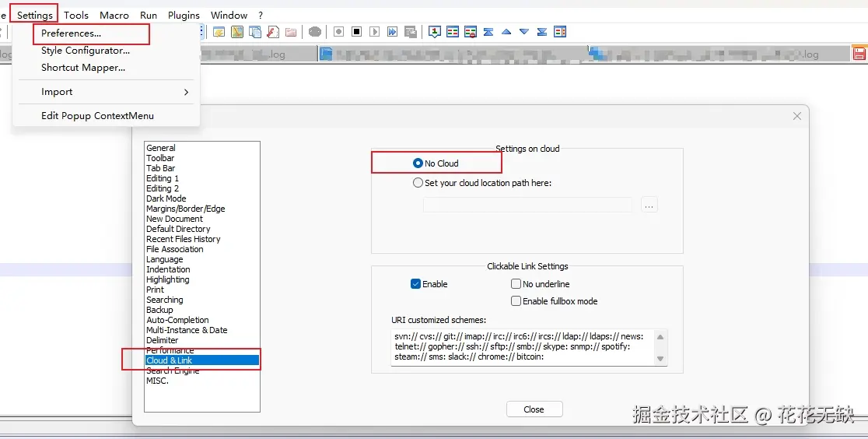
Task: Select Editing 2 in the preferences list
Action: pos(163,188)
